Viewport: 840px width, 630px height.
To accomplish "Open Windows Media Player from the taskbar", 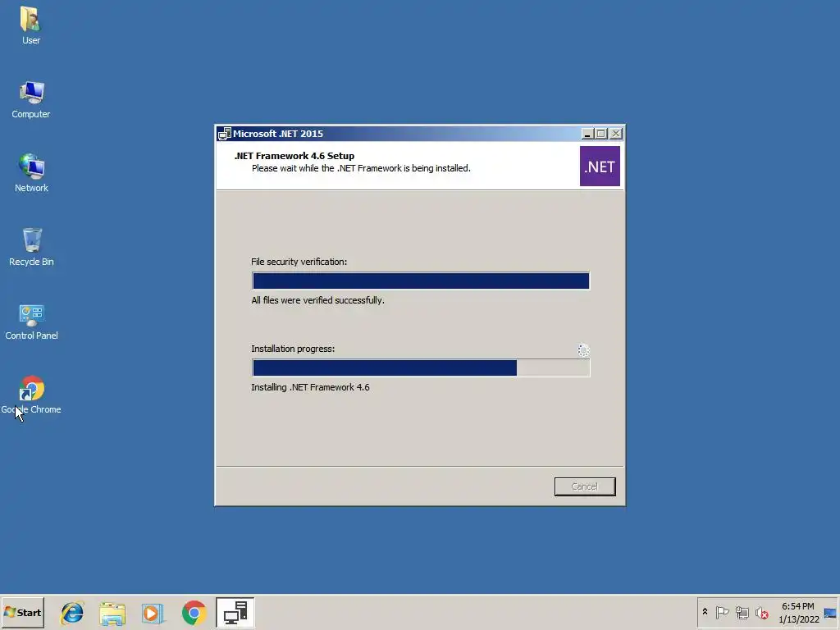I will (x=153, y=613).
